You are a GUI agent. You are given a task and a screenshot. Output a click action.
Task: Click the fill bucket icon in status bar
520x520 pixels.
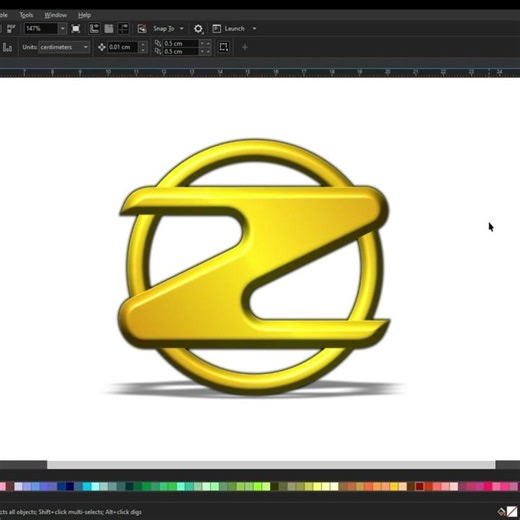501,512
